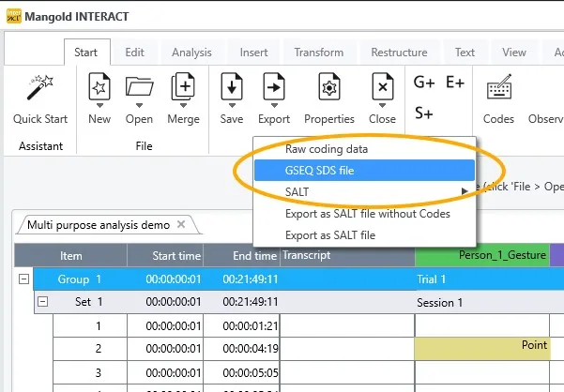Expand the Save dropdown arrow
Viewport: 564px width, 392px height.
232,106
